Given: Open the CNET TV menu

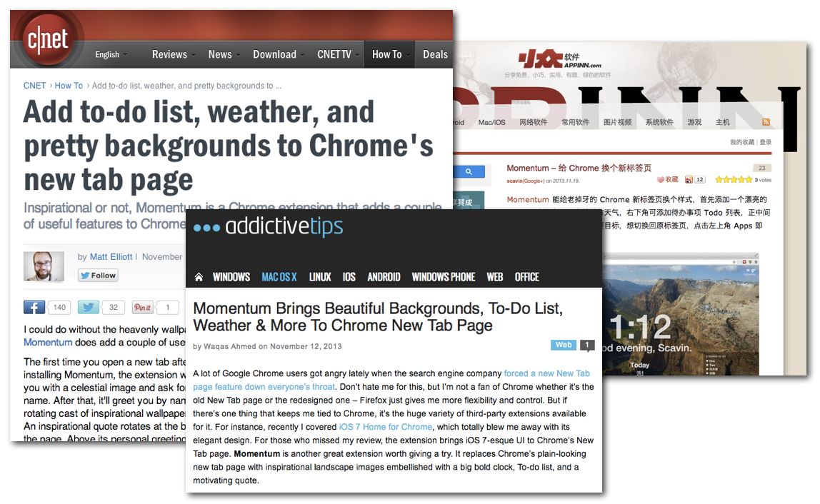Looking at the screenshot, I should coord(337,54).
